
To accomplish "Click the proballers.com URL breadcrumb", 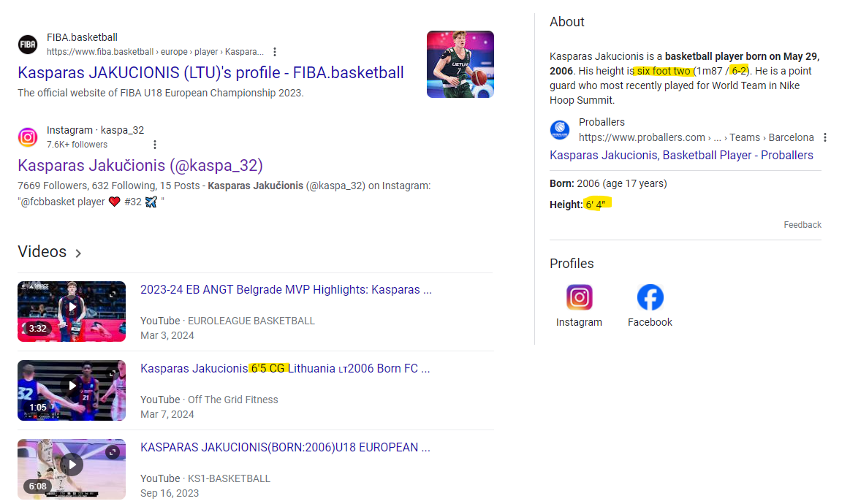I will (x=696, y=137).
